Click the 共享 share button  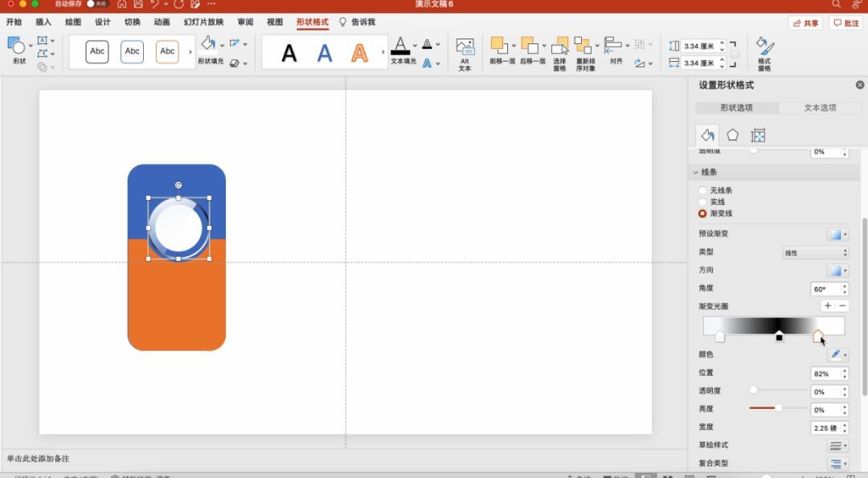tap(805, 23)
